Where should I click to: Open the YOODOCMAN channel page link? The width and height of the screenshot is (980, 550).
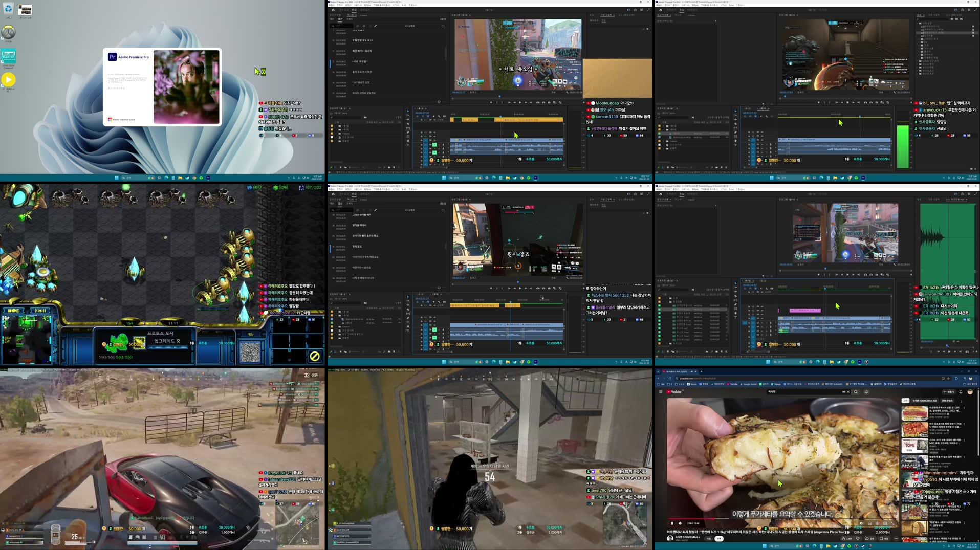[686, 537]
